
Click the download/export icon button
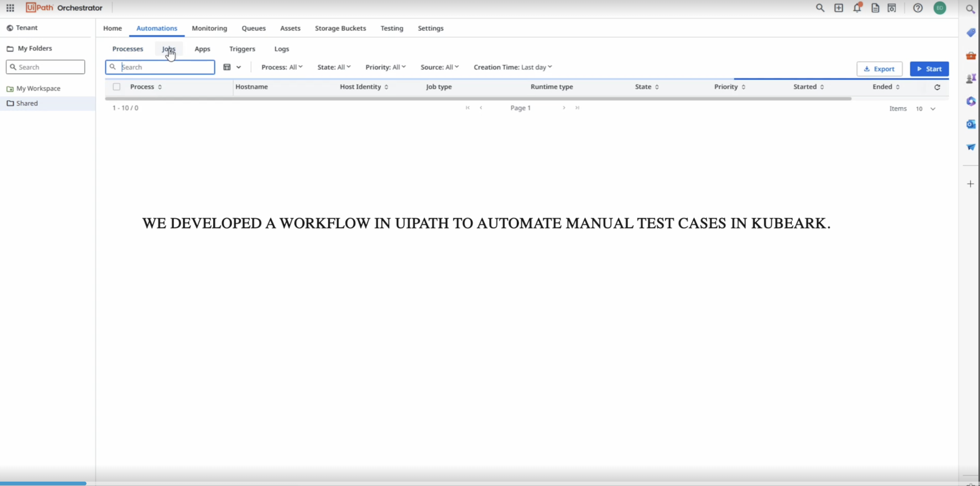tap(879, 69)
